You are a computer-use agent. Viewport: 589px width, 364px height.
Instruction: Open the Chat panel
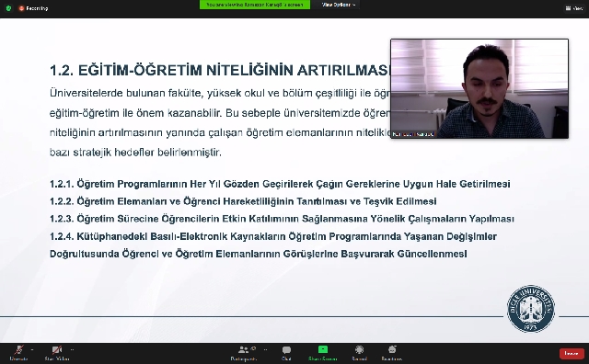pyautogui.click(x=286, y=353)
